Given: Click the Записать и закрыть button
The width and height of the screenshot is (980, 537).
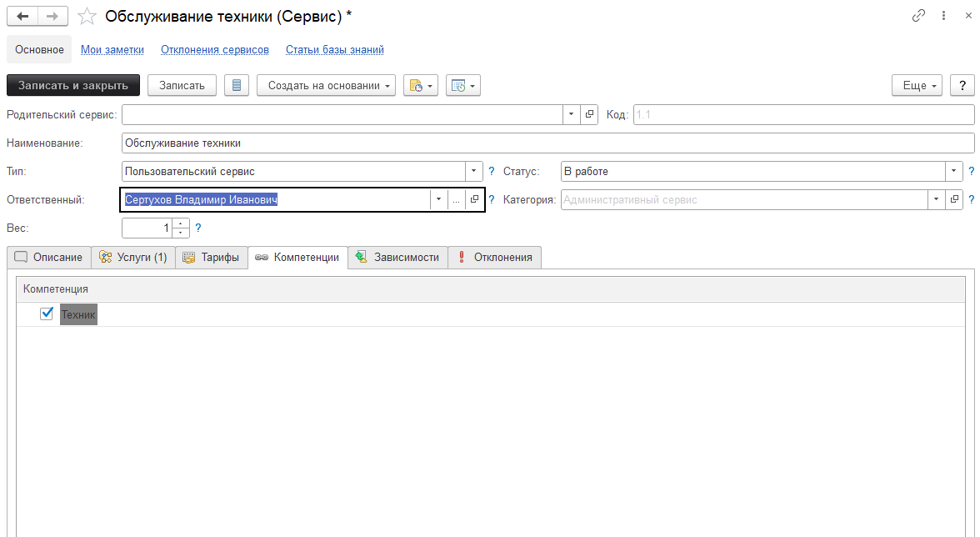Looking at the screenshot, I should 73,85.
